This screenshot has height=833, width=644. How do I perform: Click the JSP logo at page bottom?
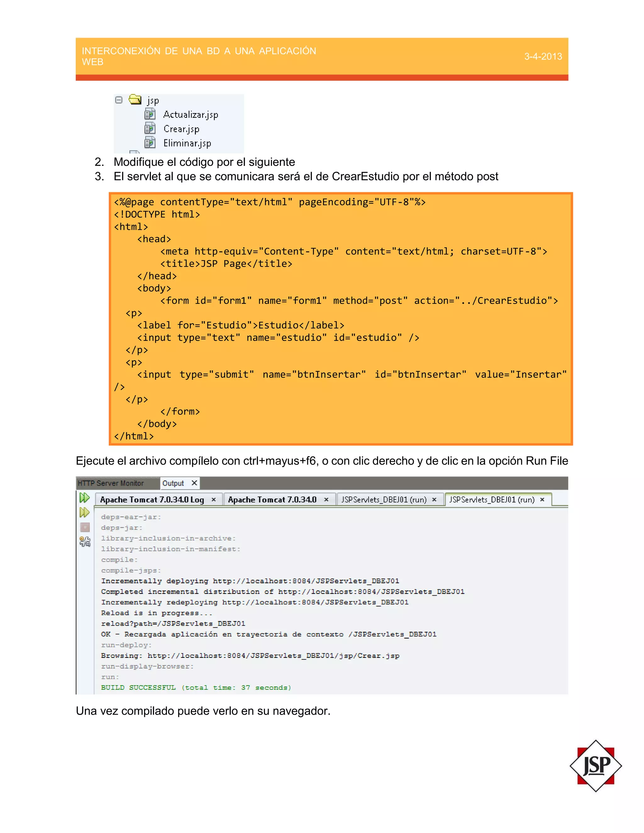pos(596,766)
